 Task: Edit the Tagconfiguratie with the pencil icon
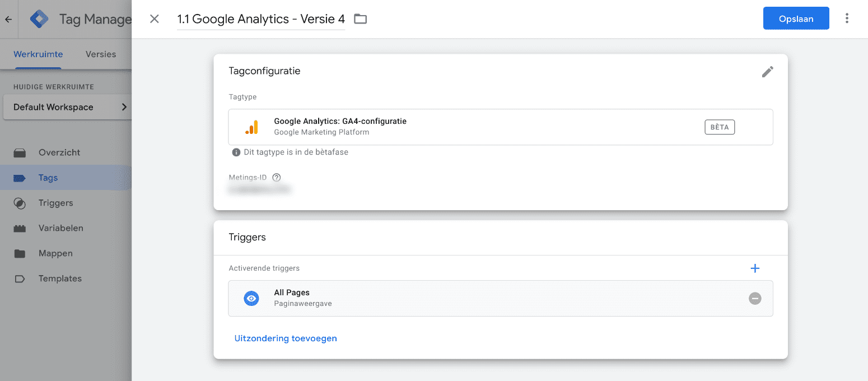(767, 72)
